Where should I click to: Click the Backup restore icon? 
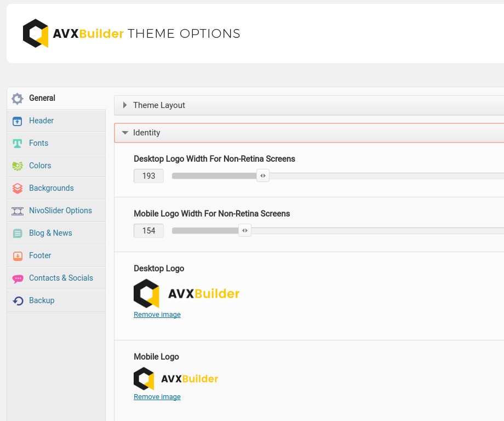coord(18,301)
